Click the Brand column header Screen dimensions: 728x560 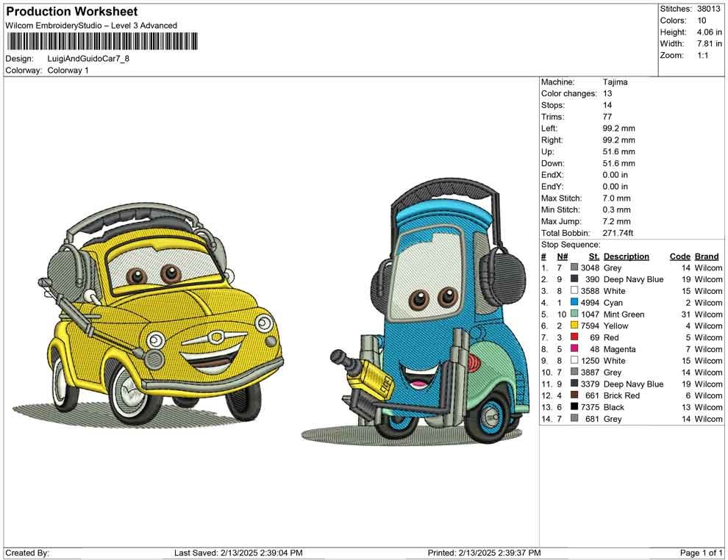[707, 256]
